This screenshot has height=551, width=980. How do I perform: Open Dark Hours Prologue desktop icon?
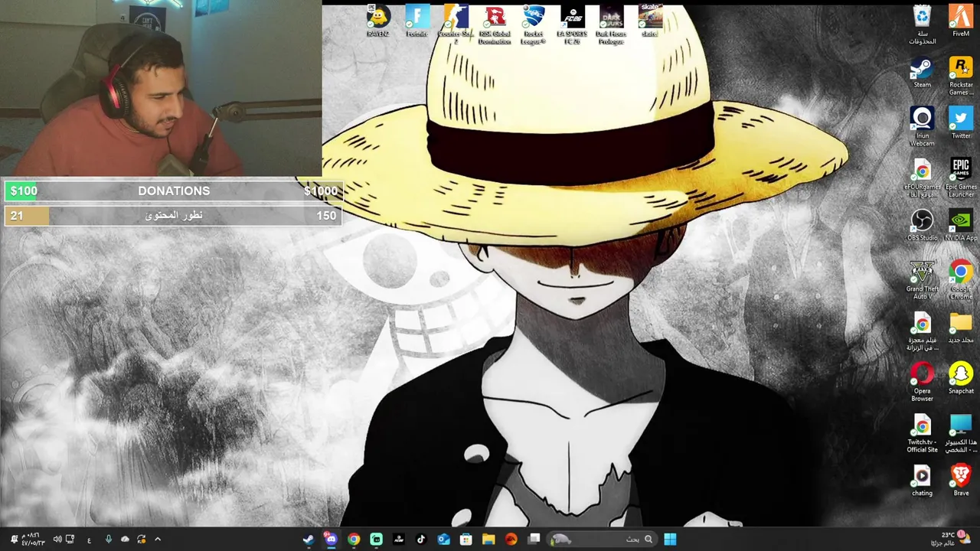pyautogui.click(x=611, y=24)
